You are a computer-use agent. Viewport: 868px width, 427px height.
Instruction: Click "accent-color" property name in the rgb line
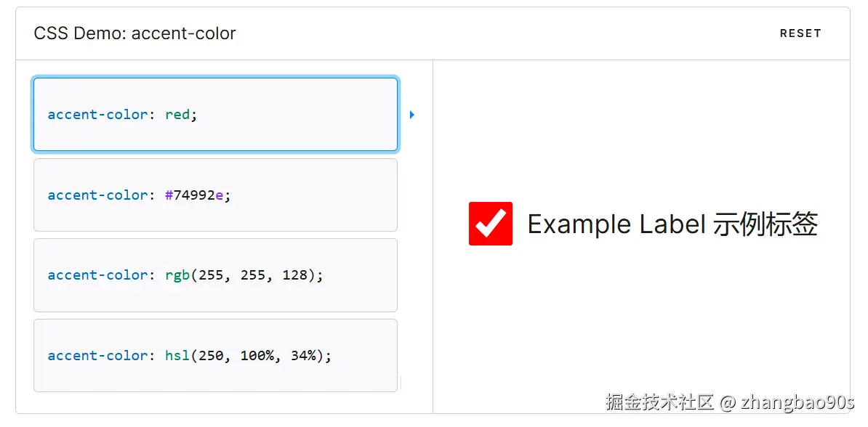[x=98, y=275]
